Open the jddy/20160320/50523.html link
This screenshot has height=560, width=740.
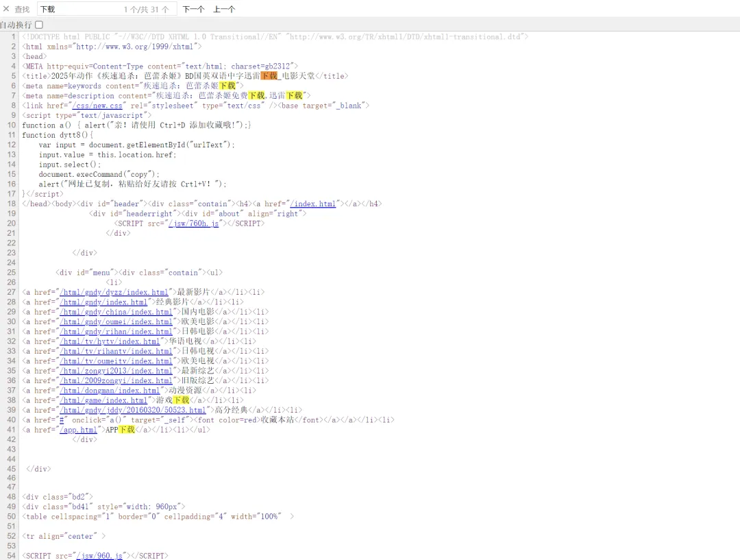[133, 411]
